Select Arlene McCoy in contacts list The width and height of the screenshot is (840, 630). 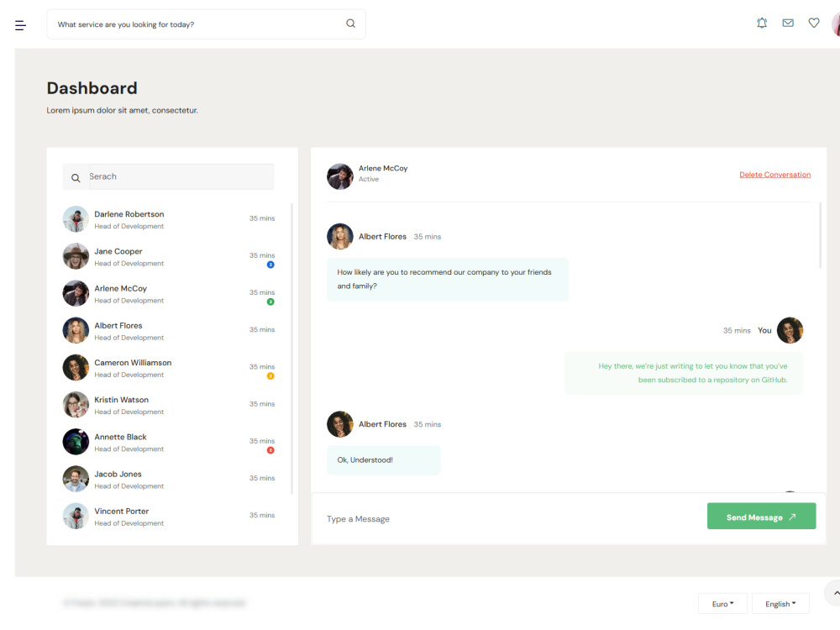169,293
